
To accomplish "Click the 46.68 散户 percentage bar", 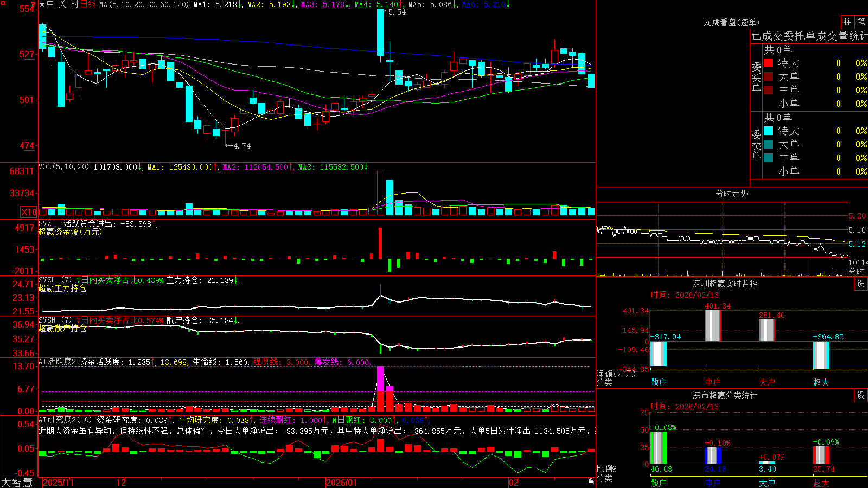I will pyautogui.click(x=659, y=447).
